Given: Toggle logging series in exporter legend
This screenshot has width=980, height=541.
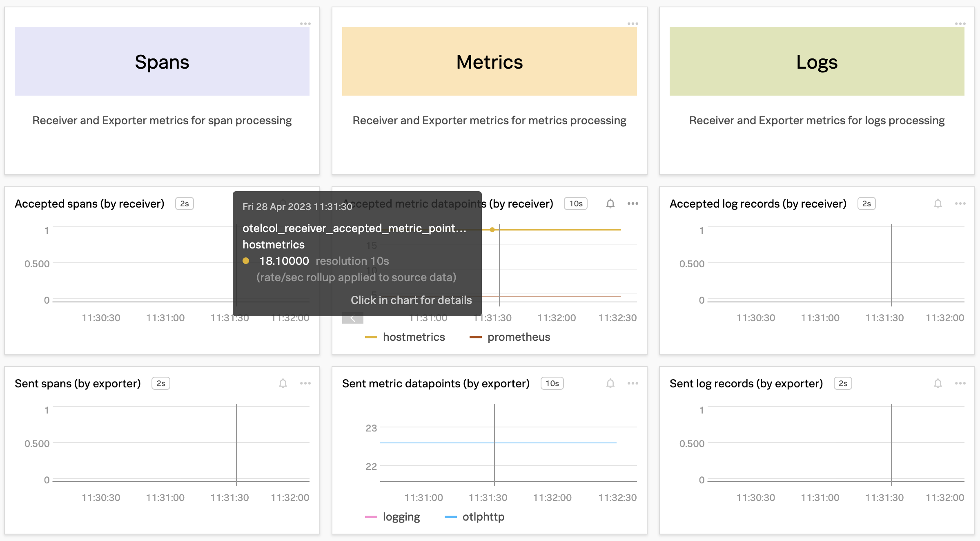Looking at the screenshot, I should coord(401,517).
